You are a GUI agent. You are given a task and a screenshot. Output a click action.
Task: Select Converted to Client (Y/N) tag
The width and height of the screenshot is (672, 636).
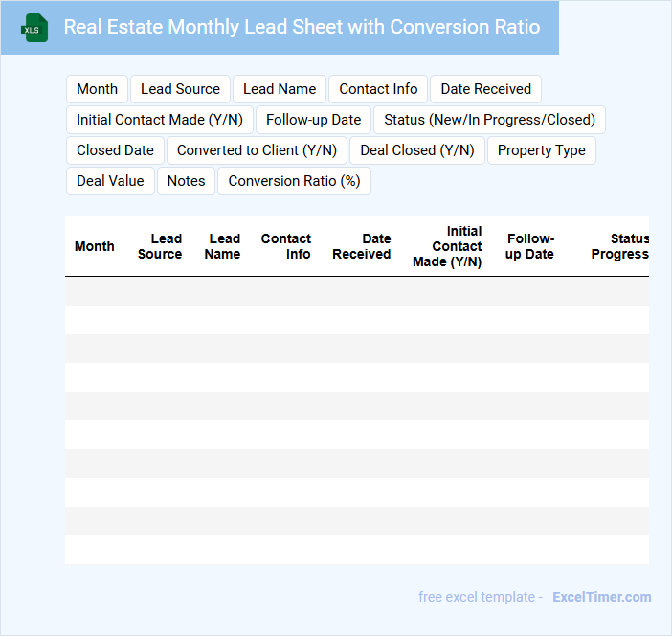click(257, 150)
